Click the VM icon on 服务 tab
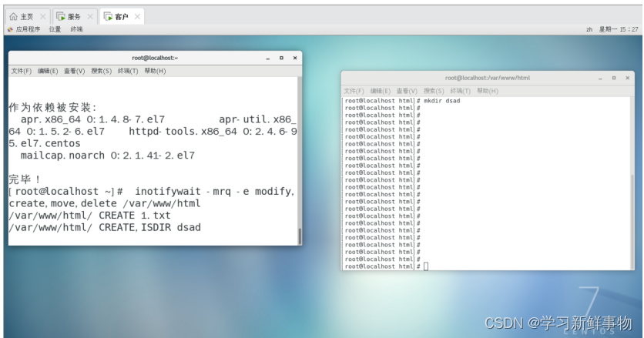 click(61, 16)
